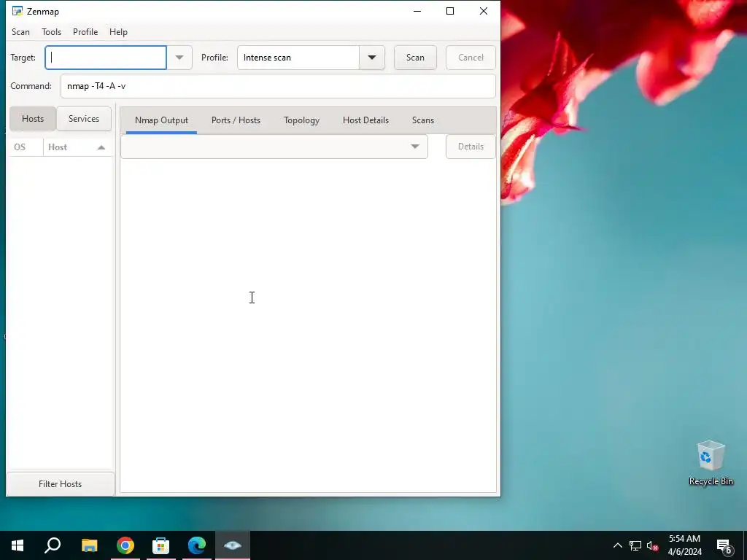Viewport: 747px width, 560px height.
Task: Expand the scan output selector dropdown
Action: (274, 147)
